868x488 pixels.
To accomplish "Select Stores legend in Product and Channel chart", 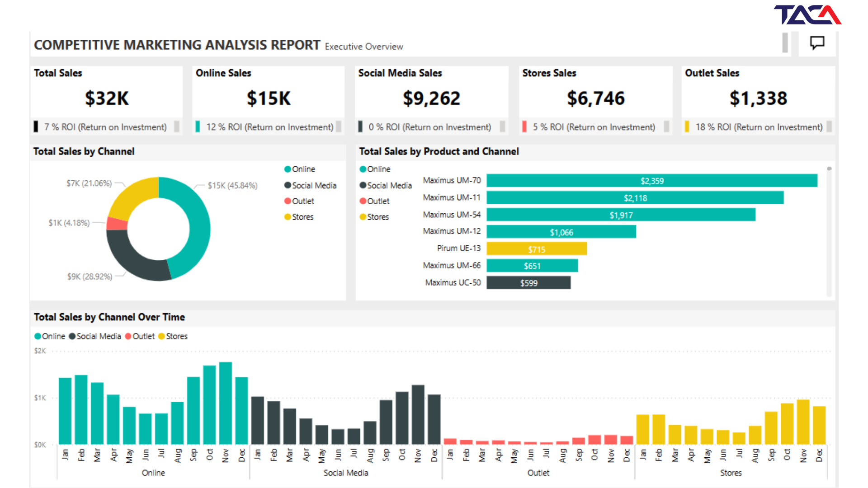I will (x=374, y=217).
